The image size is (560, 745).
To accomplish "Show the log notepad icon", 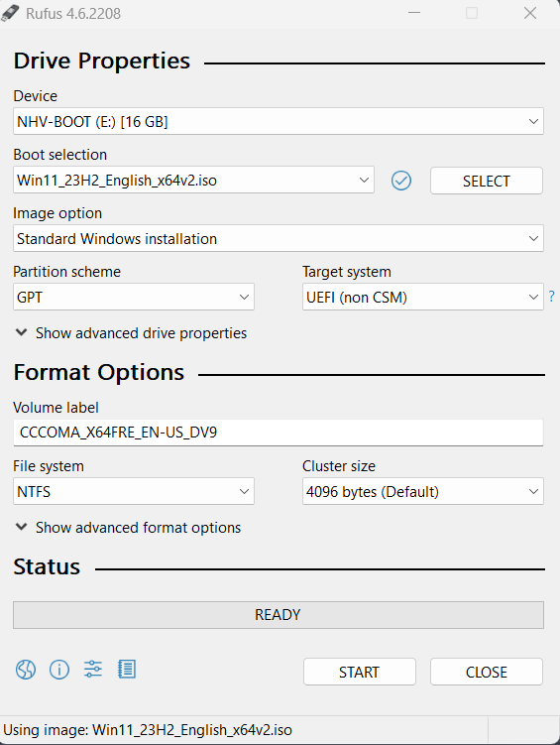I will point(127,670).
